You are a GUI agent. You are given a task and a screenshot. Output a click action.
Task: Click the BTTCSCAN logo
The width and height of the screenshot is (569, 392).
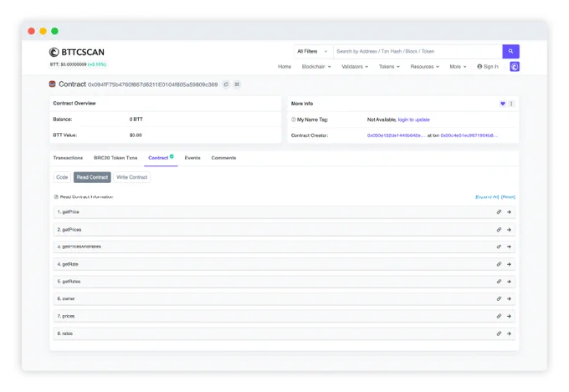click(x=77, y=52)
